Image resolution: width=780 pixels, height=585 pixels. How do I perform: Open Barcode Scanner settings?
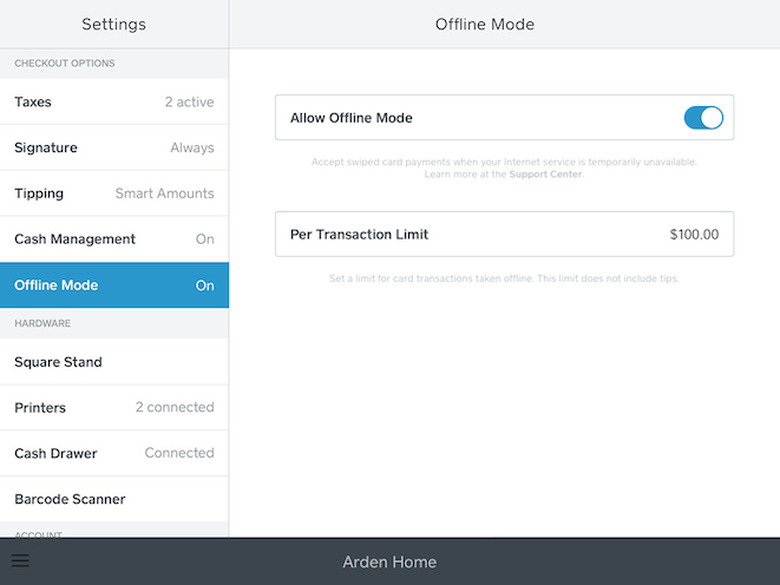pos(114,499)
